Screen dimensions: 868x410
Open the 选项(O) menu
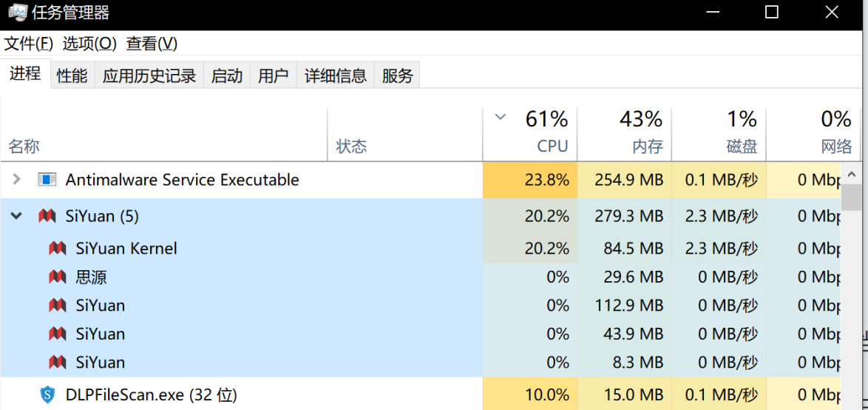[89, 44]
